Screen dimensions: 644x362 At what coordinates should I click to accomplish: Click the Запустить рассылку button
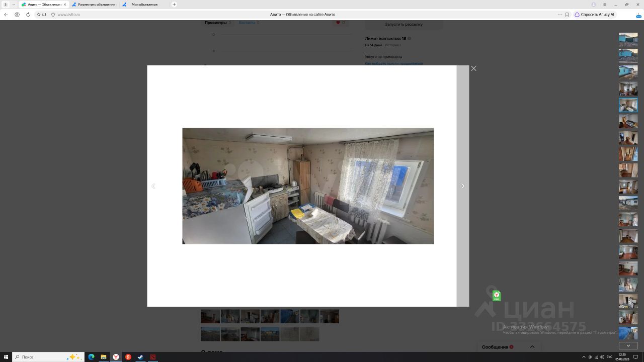coord(404,24)
